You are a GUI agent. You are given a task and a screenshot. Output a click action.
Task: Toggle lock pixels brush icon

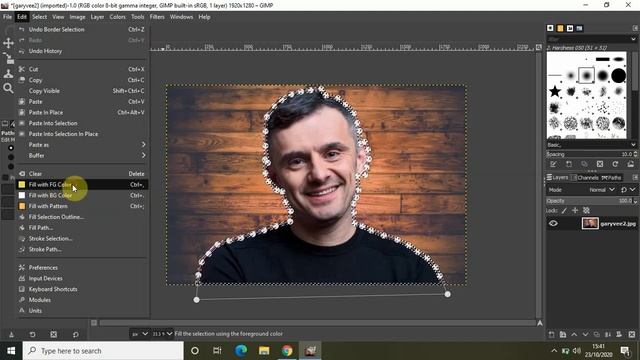tap(564, 211)
